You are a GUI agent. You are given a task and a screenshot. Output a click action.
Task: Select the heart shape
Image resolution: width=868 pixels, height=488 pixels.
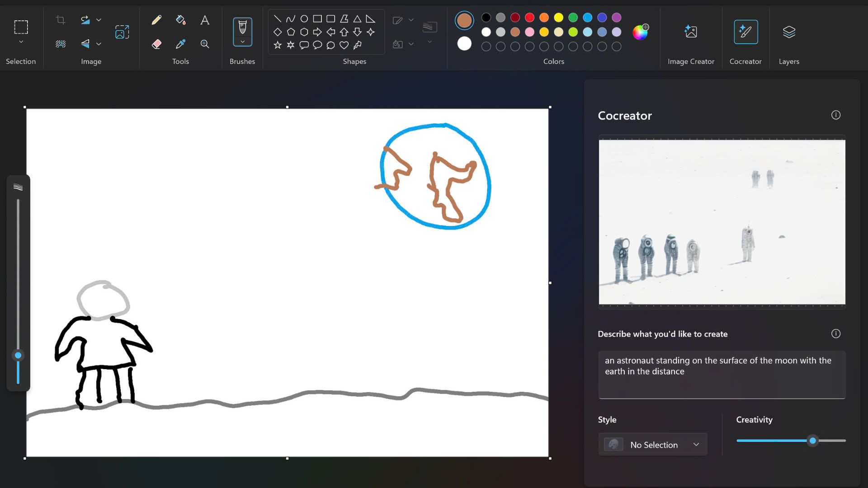(344, 45)
